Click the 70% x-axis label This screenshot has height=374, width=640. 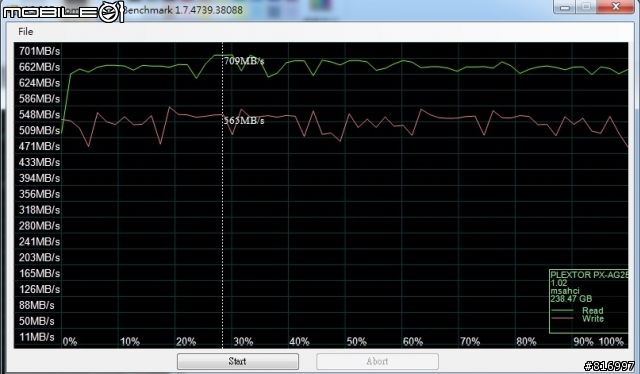click(470, 342)
